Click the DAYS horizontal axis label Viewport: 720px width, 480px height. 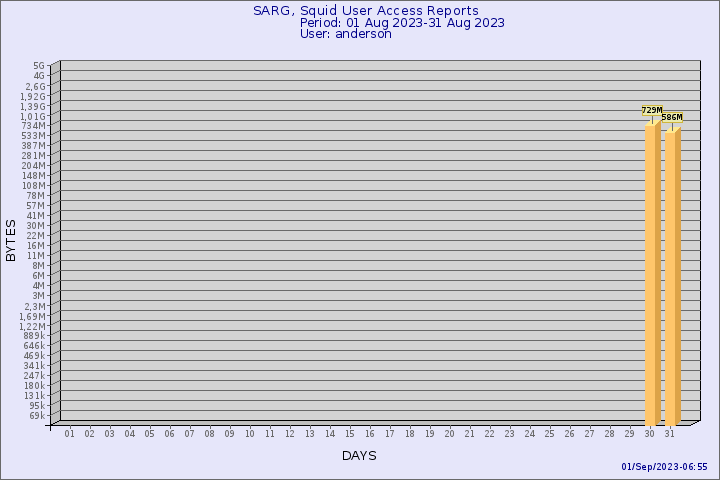(359, 456)
